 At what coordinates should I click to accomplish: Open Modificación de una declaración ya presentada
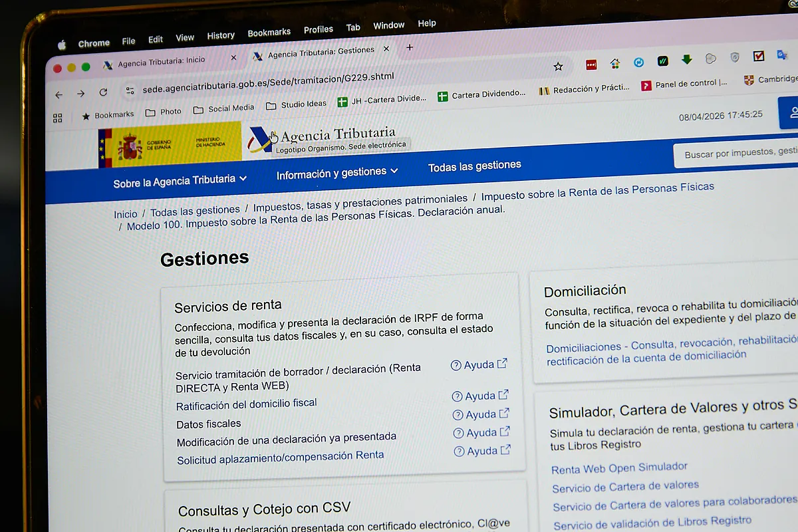point(287,439)
